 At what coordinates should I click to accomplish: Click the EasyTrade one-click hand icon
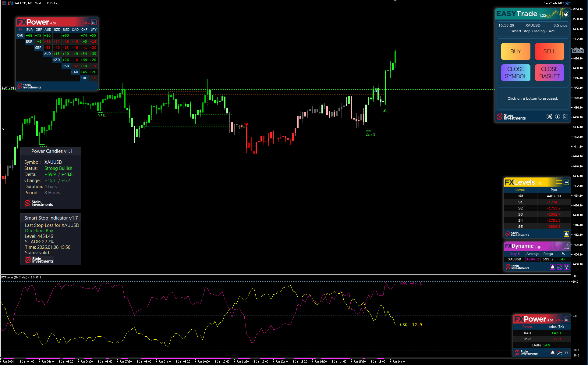pyautogui.click(x=565, y=14)
